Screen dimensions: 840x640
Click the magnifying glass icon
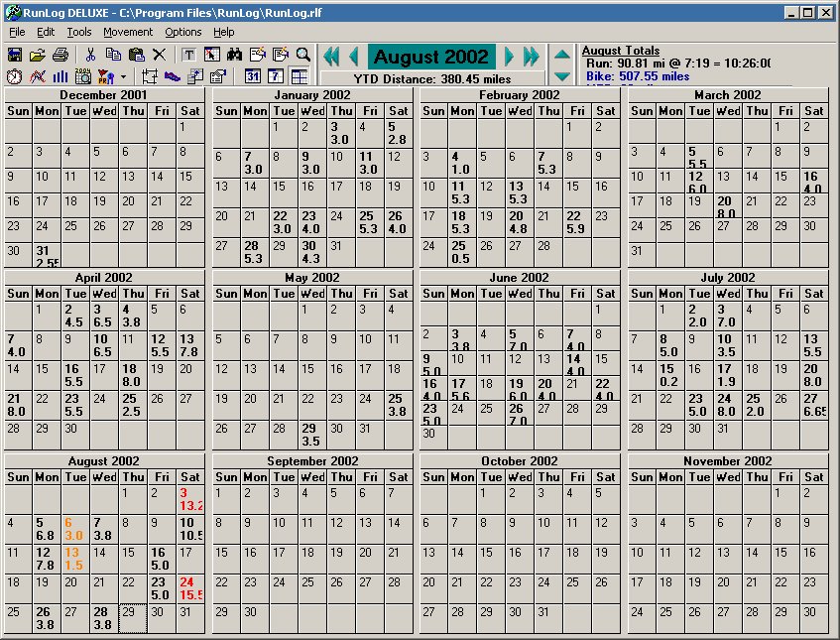click(x=303, y=55)
